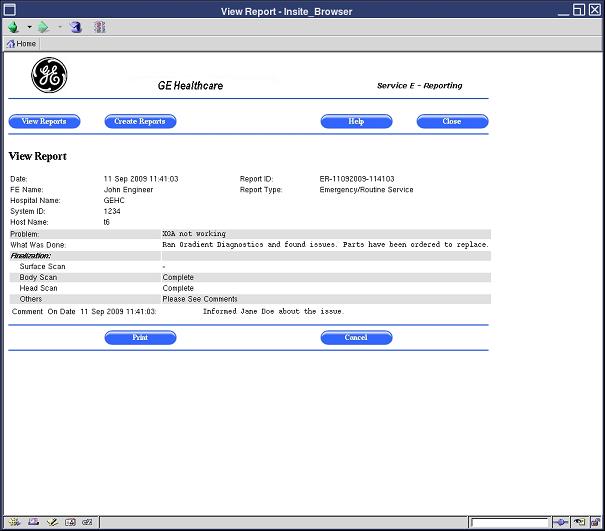The width and height of the screenshot is (605, 531).
Task: Click the Cancel button
Action: coord(356,338)
